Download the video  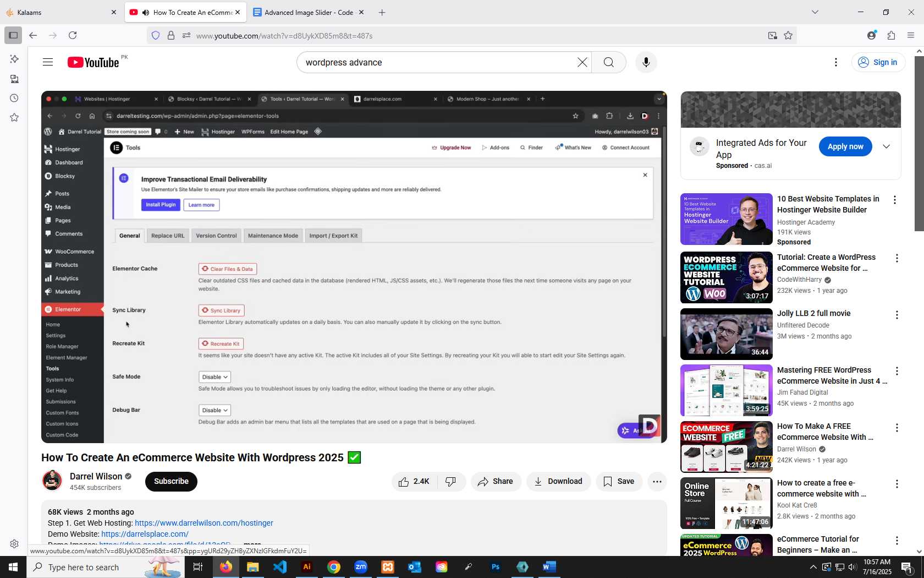(558, 481)
